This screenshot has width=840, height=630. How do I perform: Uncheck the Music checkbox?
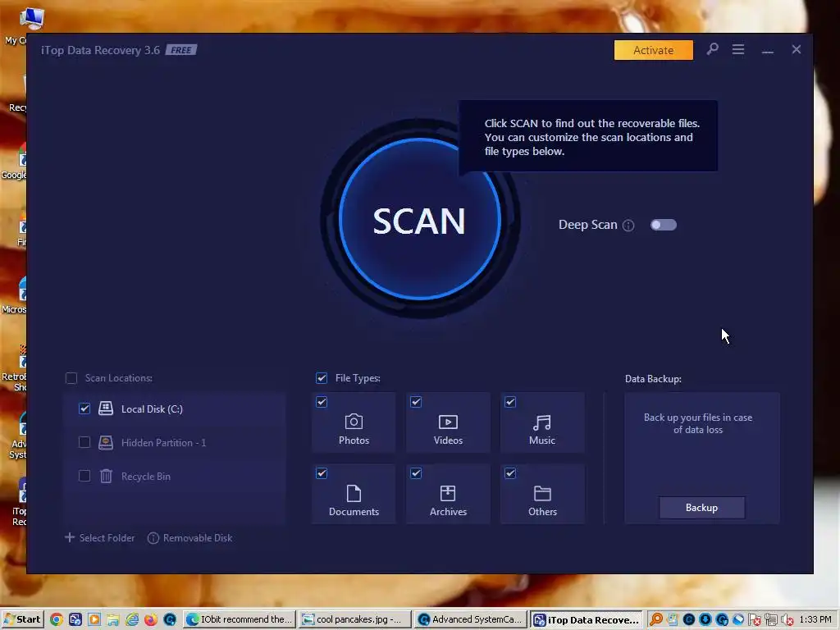coord(510,402)
